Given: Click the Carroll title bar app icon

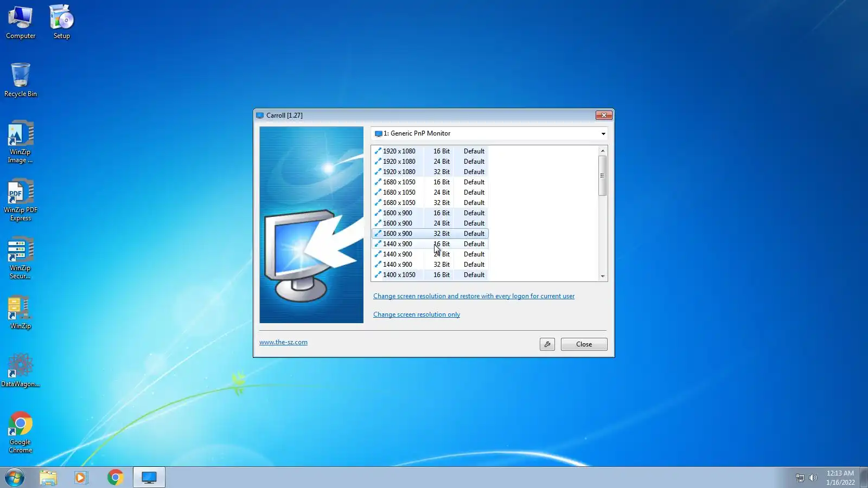Looking at the screenshot, I should (260, 115).
